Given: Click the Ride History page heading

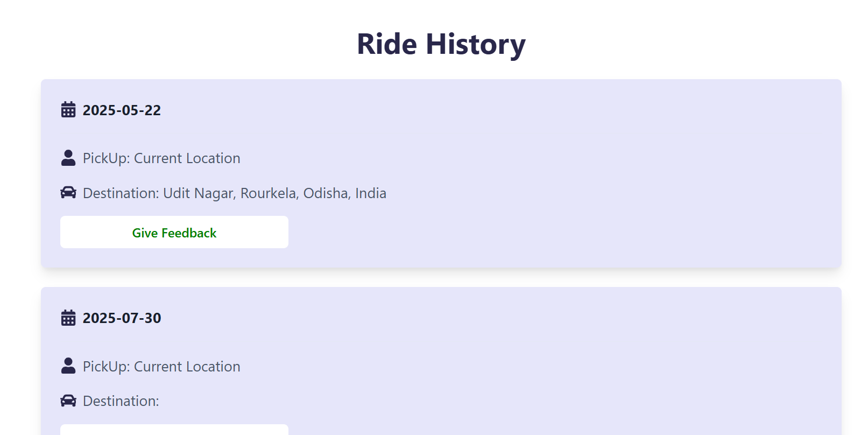Looking at the screenshot, I should point(441,44).
